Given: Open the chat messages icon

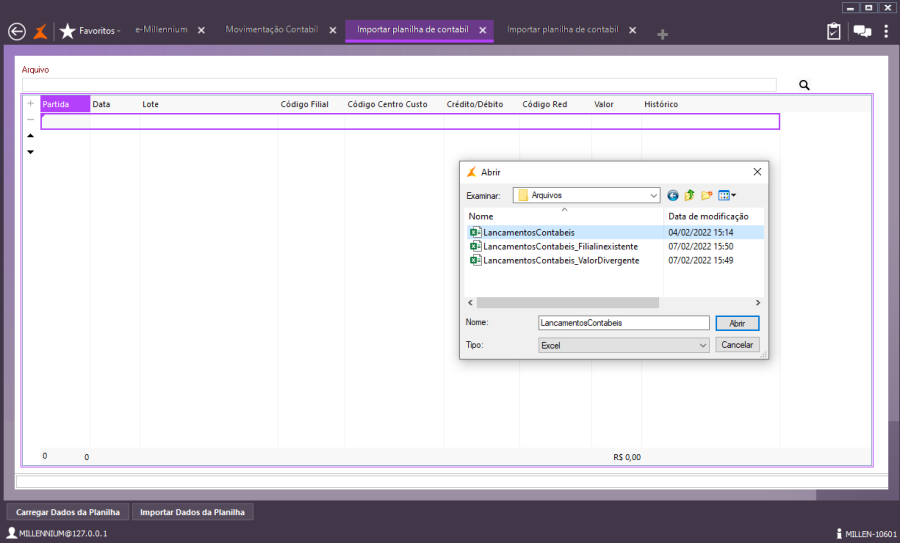Looking at the screenshot, I should pyautogui.click(x=860, y=31).
